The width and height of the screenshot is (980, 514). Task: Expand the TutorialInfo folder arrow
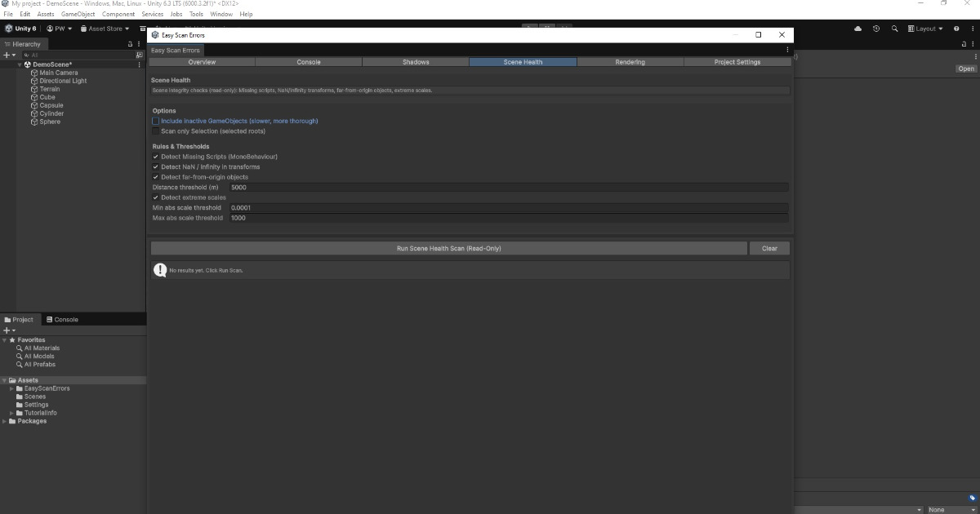[11, 413]
